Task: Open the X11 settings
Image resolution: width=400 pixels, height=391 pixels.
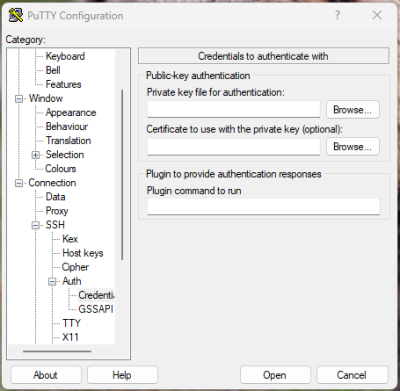Action: 70,337
